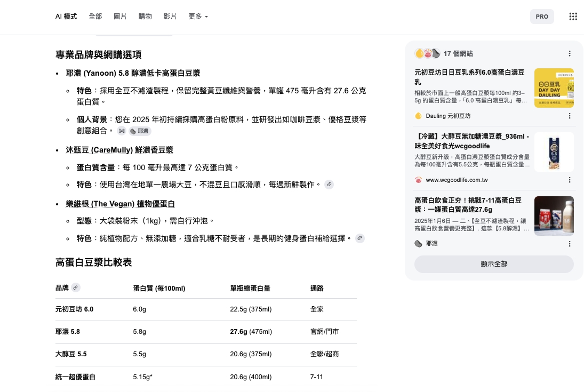Select www.wcgoodlife.com.tw source URL text

[x=457, y=180]
